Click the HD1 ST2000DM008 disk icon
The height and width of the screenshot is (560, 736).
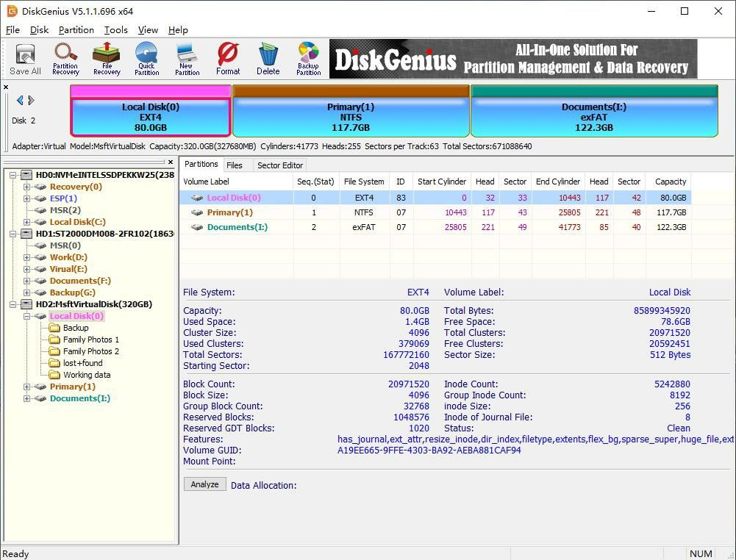click(26, 234)
